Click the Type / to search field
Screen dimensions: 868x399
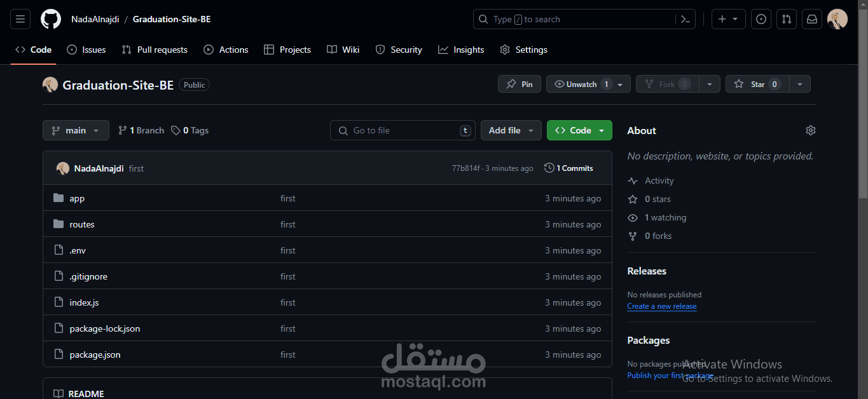click(x=575, y=19)
